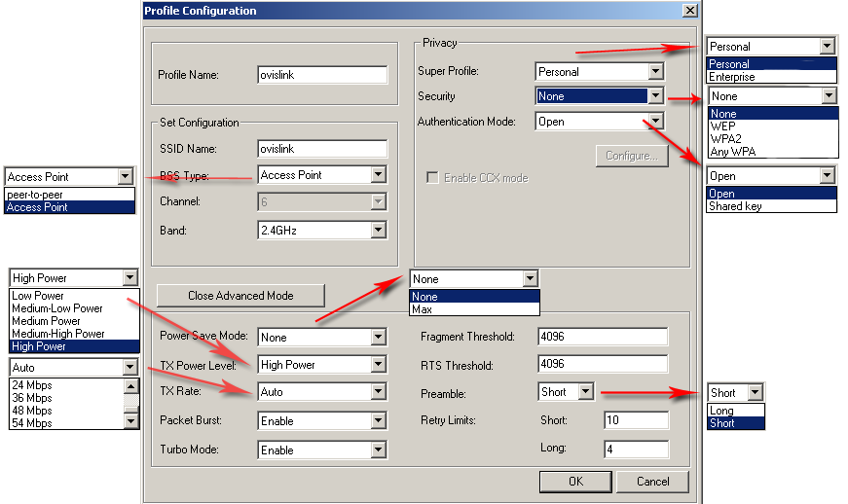The width and height of the screenshot is (848, 504).
Task: Expand the Security dropdown
Action: click(656, 96)
